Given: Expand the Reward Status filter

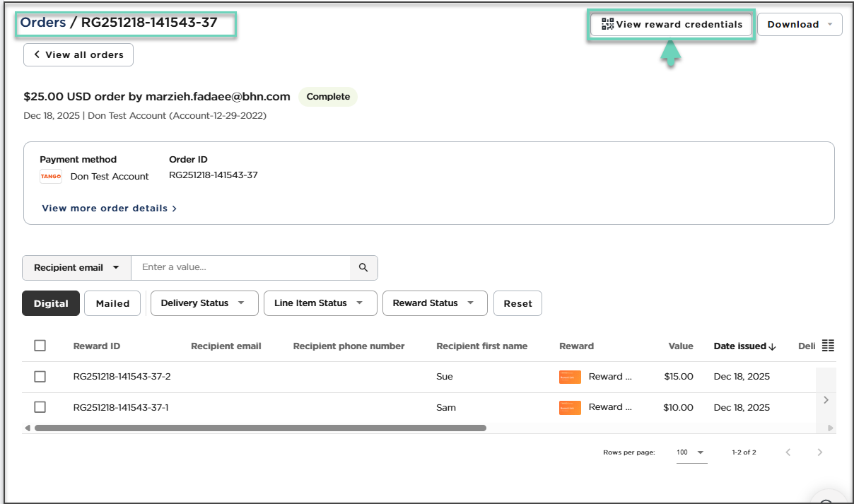Looking at the screenshot, I should [434, 303].
